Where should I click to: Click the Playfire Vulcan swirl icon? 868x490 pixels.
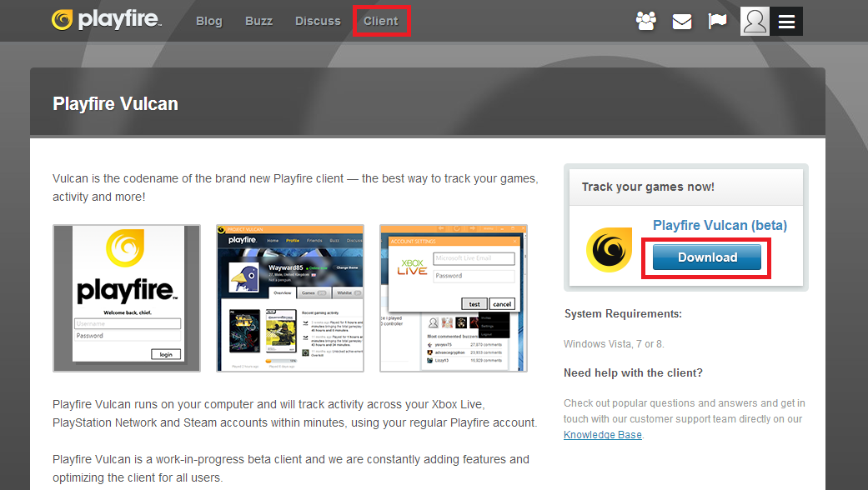tap(609, 249)
